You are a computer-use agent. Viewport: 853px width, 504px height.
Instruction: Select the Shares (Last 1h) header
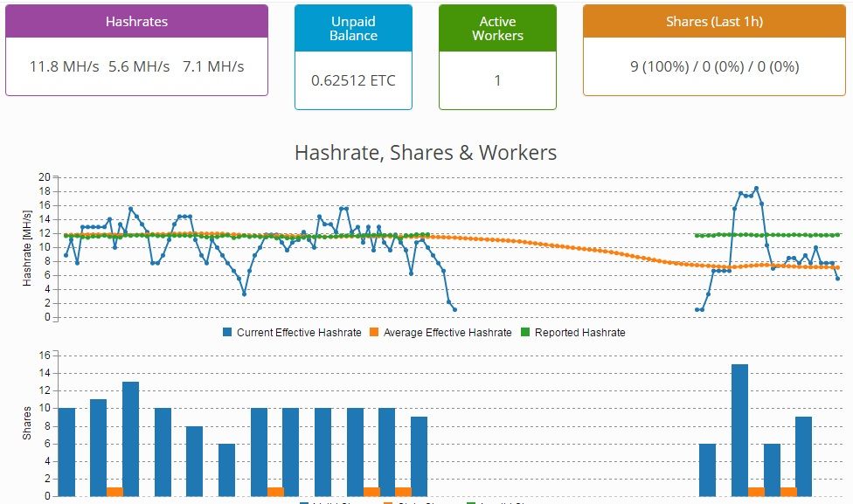tap(714, 21)
